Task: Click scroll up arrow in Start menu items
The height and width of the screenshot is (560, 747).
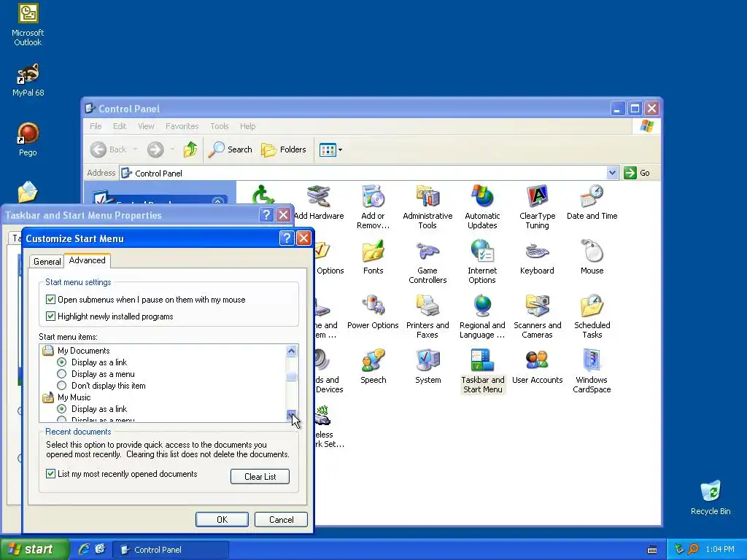Action: 292,351
